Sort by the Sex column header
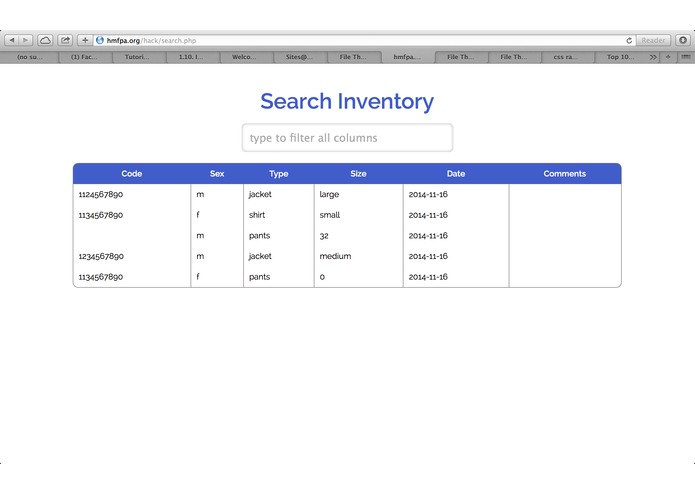The height and width of the screenshot is (494, 695). click(x=217, y=174)
